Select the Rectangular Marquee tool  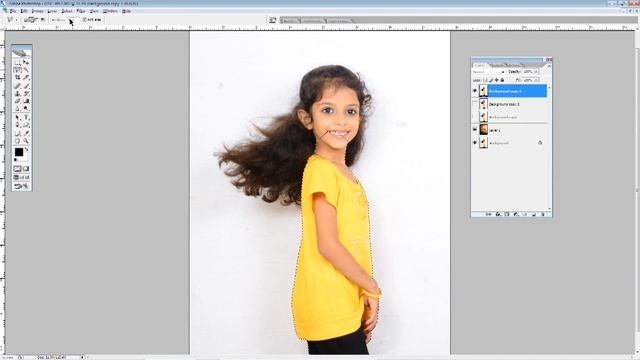pos(18,63)
